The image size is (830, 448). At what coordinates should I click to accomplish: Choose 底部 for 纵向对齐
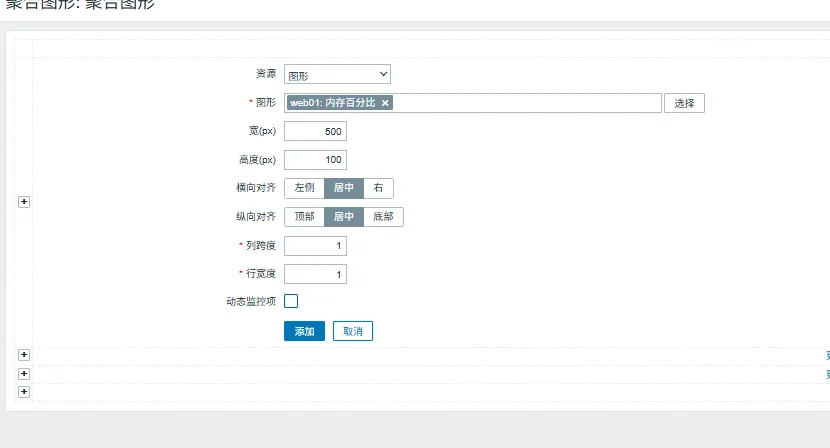(x=383, y=217)
